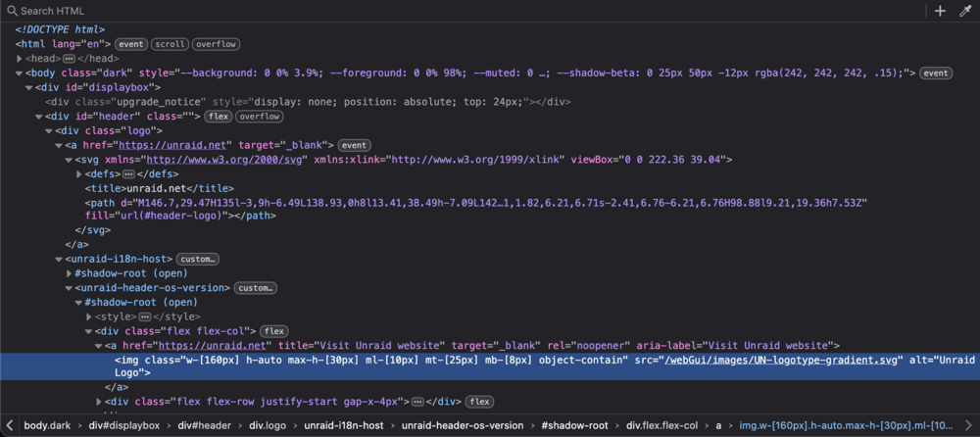Image resolution: width=980 pixels, height=437 pixels.
Task: Click custom badge on unraid-i18n-host
Action: pos(198,259)
